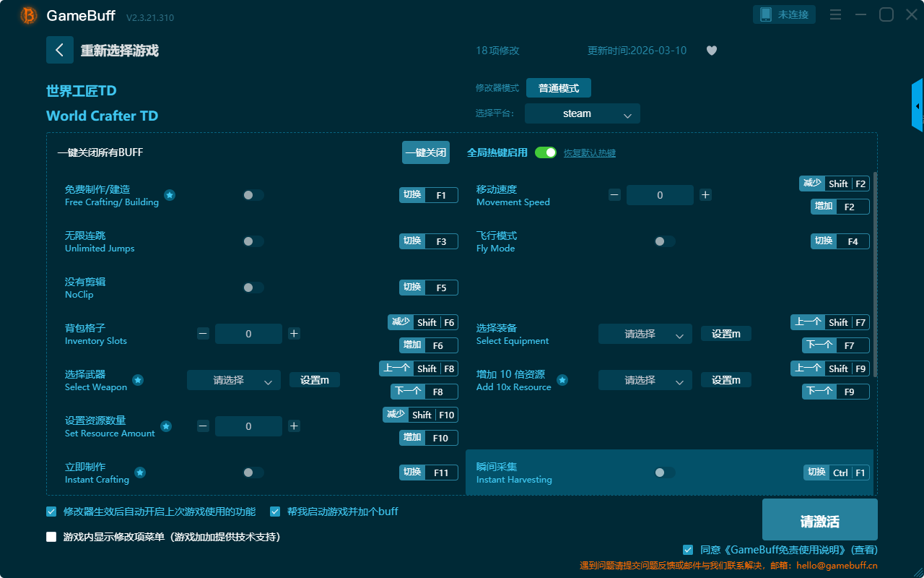Click plus icon for Movement Speed

705,195
